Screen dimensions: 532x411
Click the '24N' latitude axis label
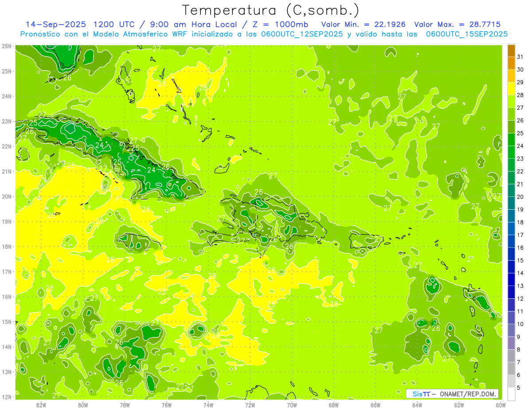6,96
